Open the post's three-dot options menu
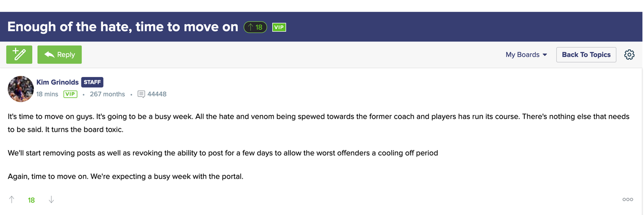Image resolution: width=644 pixels, height=215 pixels. pyautogui.click(x=627, y=199)
